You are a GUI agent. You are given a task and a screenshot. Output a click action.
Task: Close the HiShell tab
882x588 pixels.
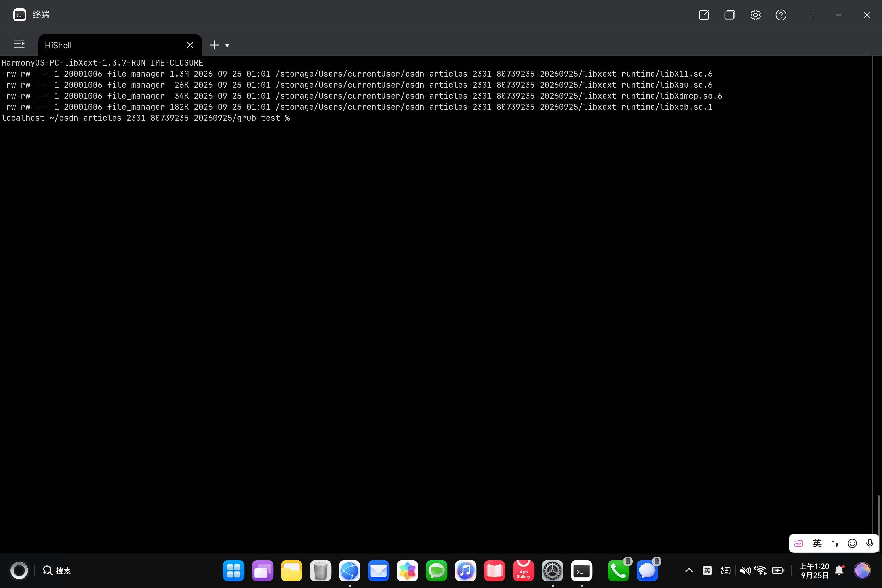pyautogui.click(x=190, y=45)
